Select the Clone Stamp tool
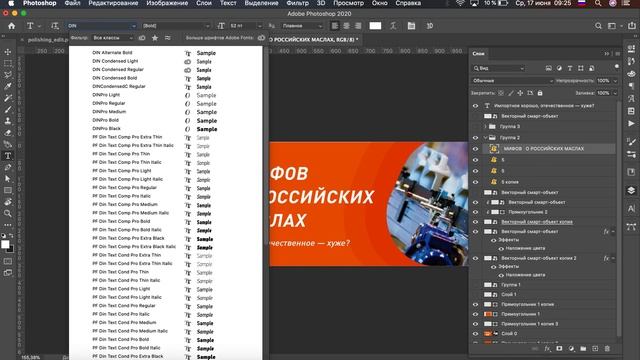This screenshot has height=360, width=640. pyautogui.click(x=8, y=121)
